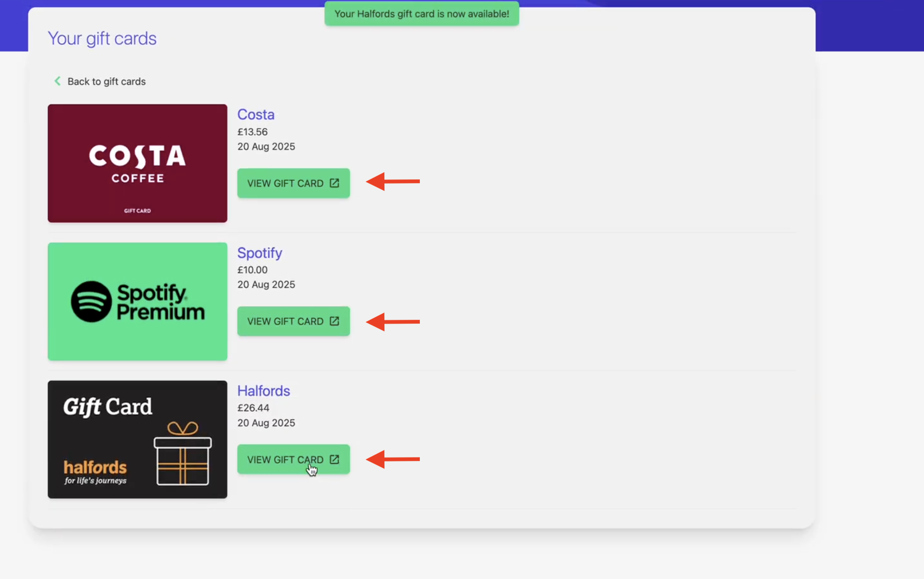Click the Spotify £10.00 amount text
The image size is (924, 579).
[252, 270]
